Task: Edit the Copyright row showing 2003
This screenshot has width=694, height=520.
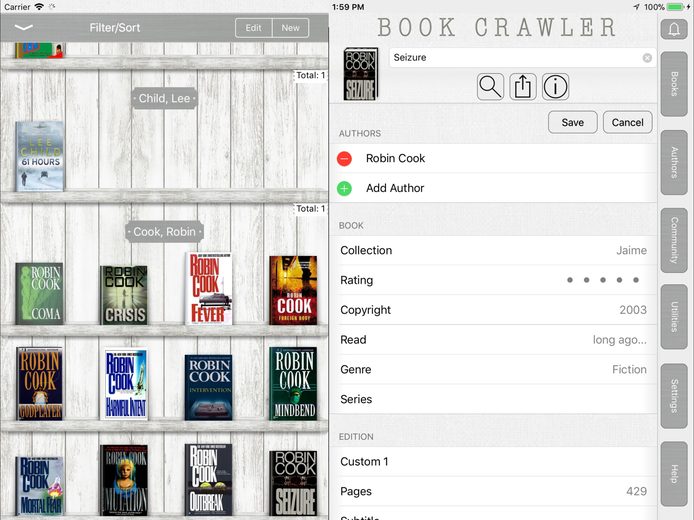Action: (x=494, y=310)
